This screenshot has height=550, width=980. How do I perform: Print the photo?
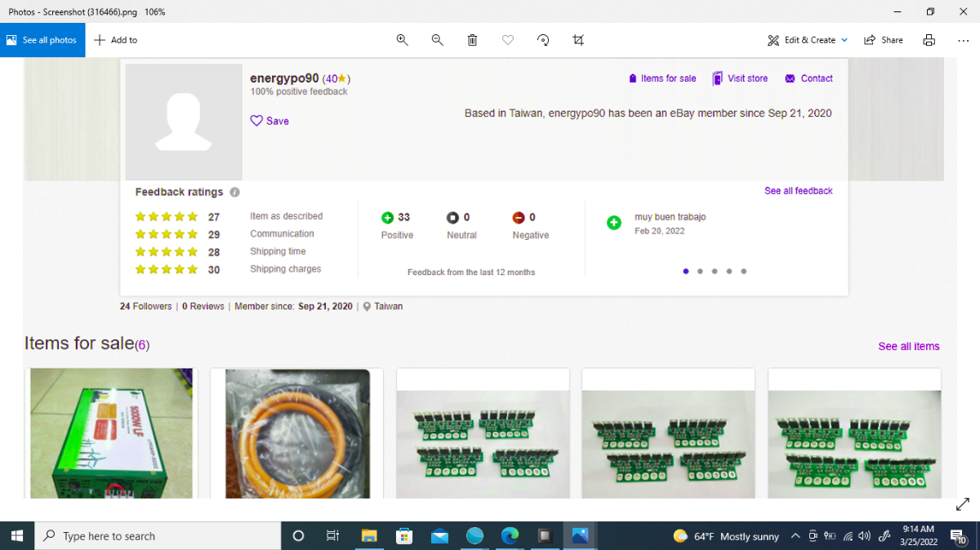(x=929, y=40)
